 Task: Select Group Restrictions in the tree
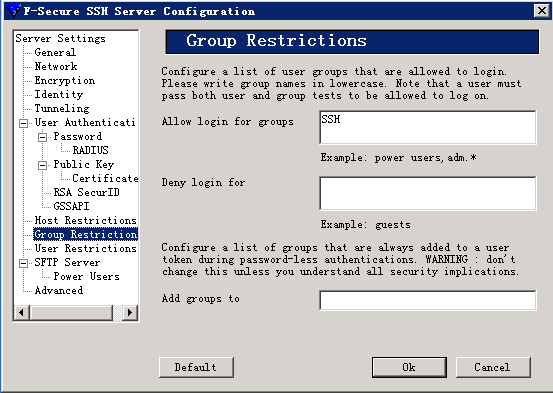(x=85, y=234)
